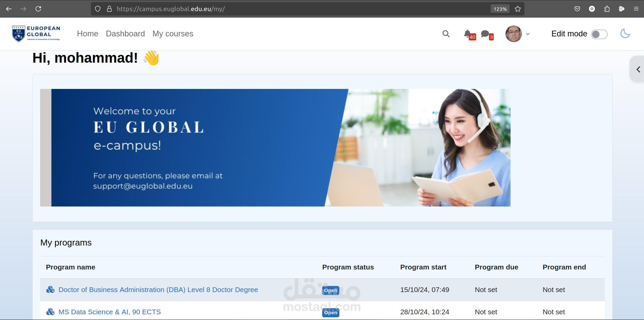Open the browser hamburger menu

pos(636,9)
